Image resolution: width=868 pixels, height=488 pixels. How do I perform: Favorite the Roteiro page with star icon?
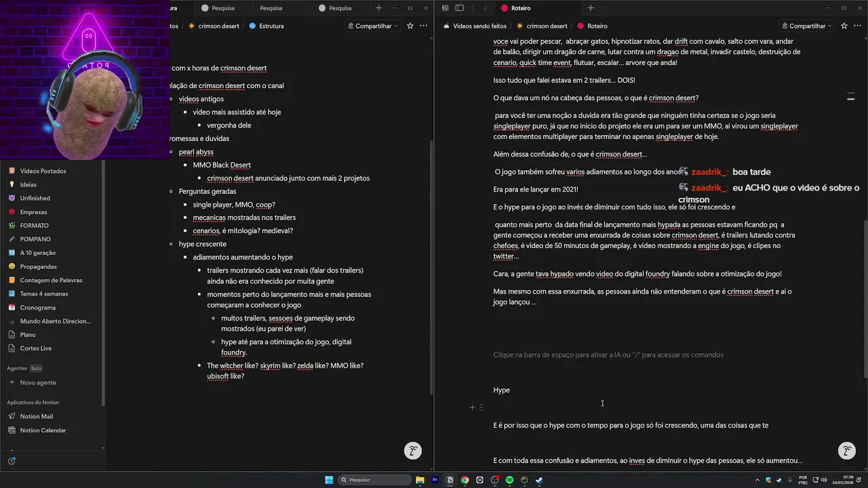tap(844, 26)
